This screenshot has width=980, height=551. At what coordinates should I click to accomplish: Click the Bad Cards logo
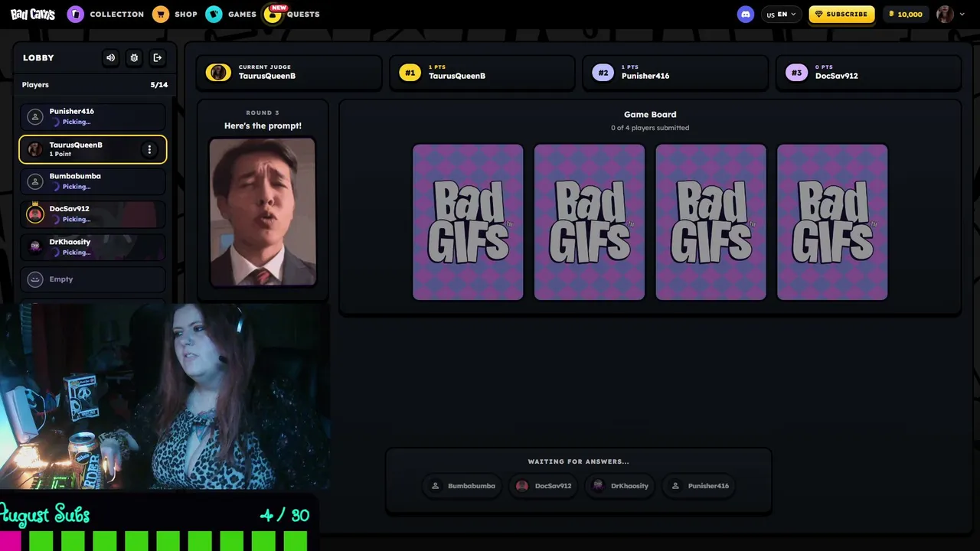click(x=33, y=14)
